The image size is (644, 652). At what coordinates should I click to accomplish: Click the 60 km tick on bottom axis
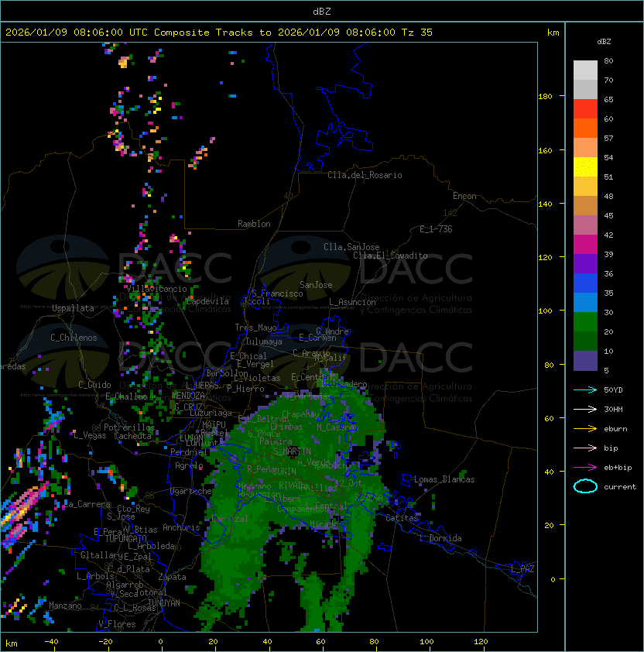[320, 642]
